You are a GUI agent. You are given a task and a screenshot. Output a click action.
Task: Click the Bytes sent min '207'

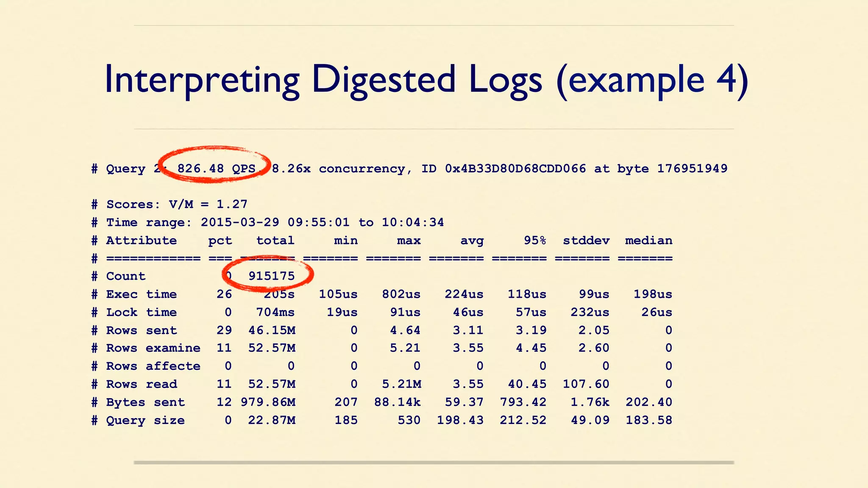(x=346, y=402)
